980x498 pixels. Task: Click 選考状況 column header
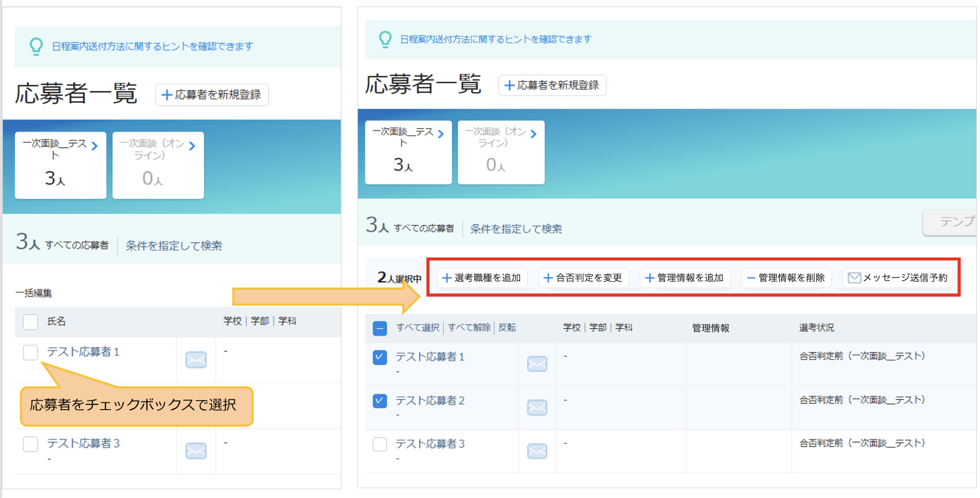pyautogui.click(x=817, y=327)
